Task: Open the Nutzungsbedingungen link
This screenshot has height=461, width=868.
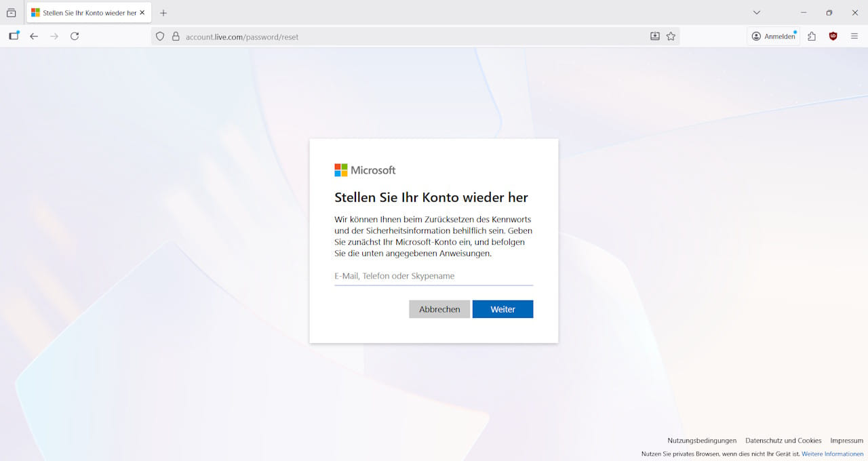Action: (x=702, y=441)
